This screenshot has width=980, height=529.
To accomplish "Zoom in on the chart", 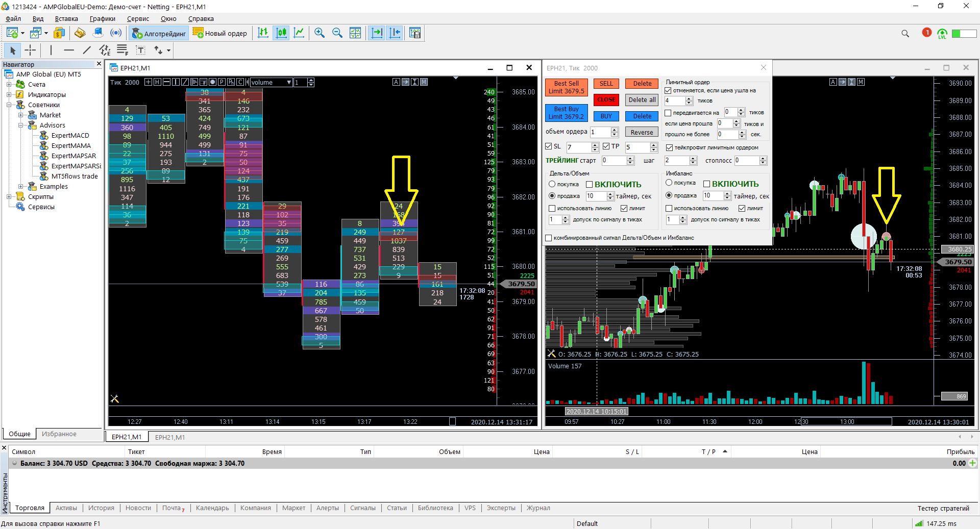I will coord(320,33).
